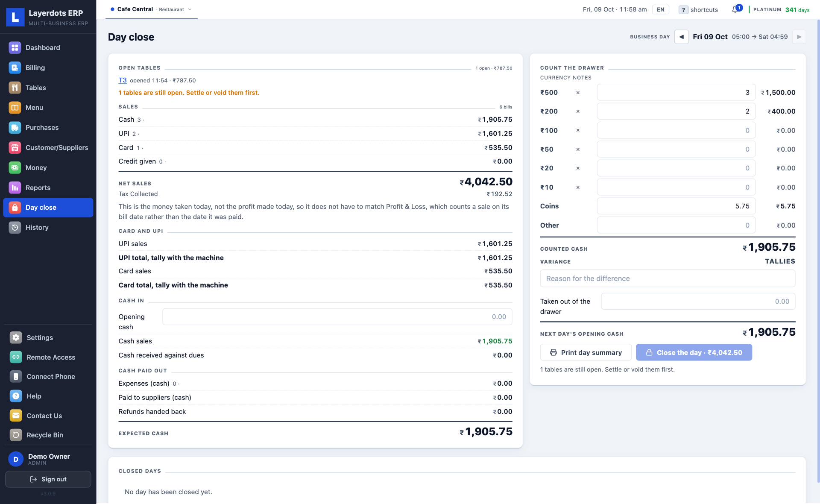
Task: Open the Recycle Bin icon
Action: 16,435
